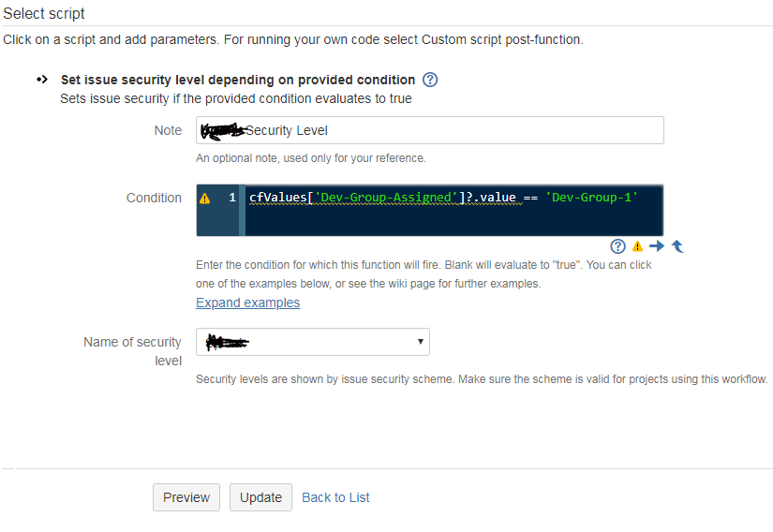Viewport: 773px width, 532px height.
Task: Go Back to List
Action: pos(335,497)
